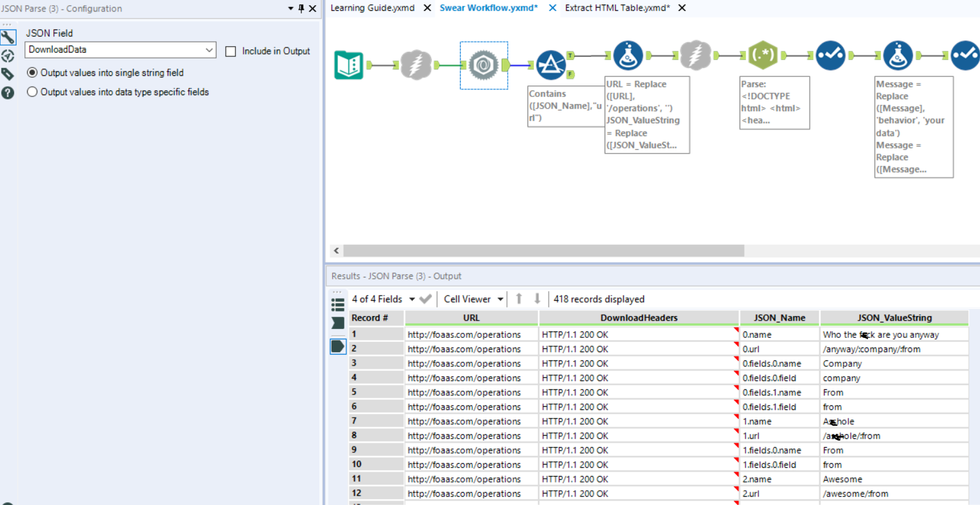Open the Annotation tag icon

(x=8, y=74)
